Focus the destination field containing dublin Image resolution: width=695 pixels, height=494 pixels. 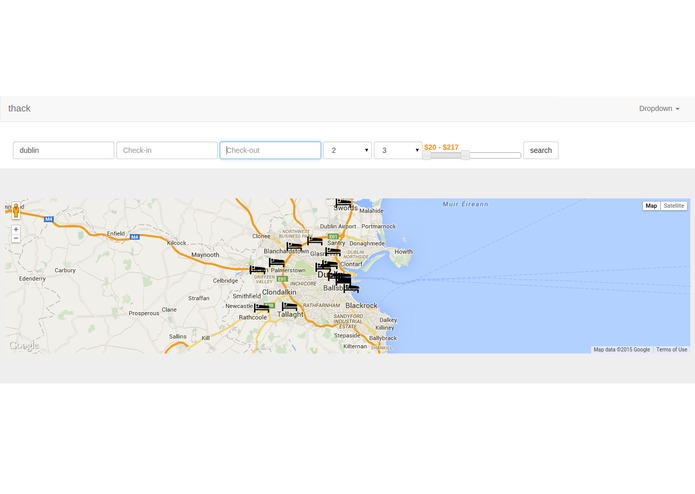pos(63,150)
